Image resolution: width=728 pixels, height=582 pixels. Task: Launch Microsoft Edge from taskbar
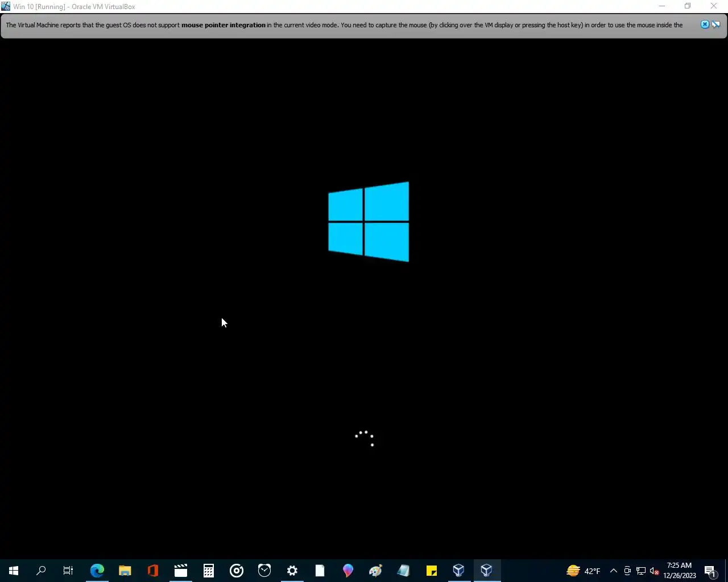[x=97, y=571]
